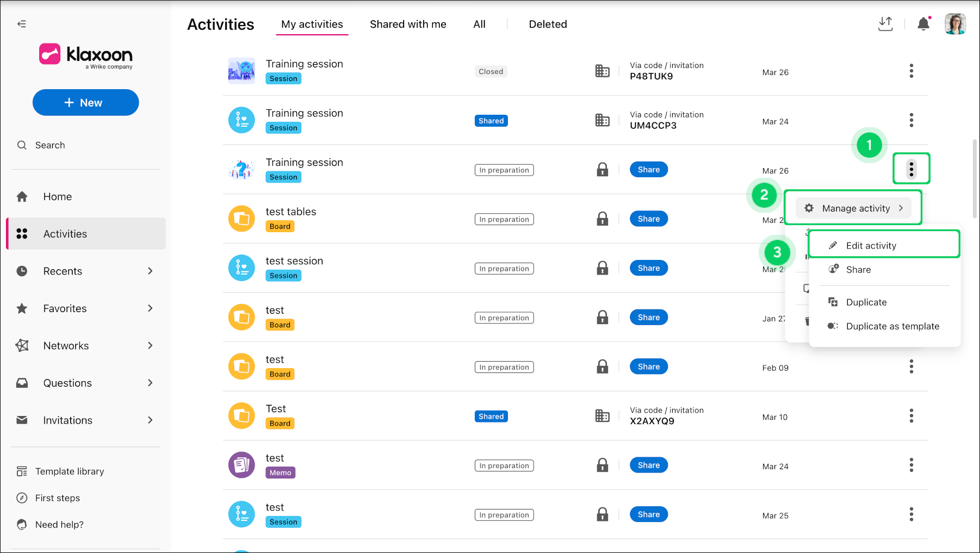Click the Need help icon
The image size is (980, 553).
pyautogui.click(x=22, y=525)
